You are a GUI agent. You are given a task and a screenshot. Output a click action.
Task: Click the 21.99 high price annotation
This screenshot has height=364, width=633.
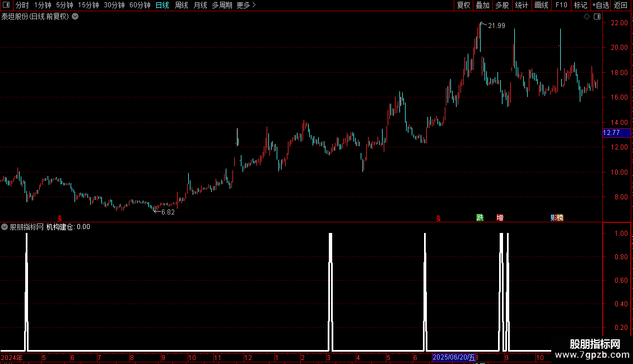point(496,26)
